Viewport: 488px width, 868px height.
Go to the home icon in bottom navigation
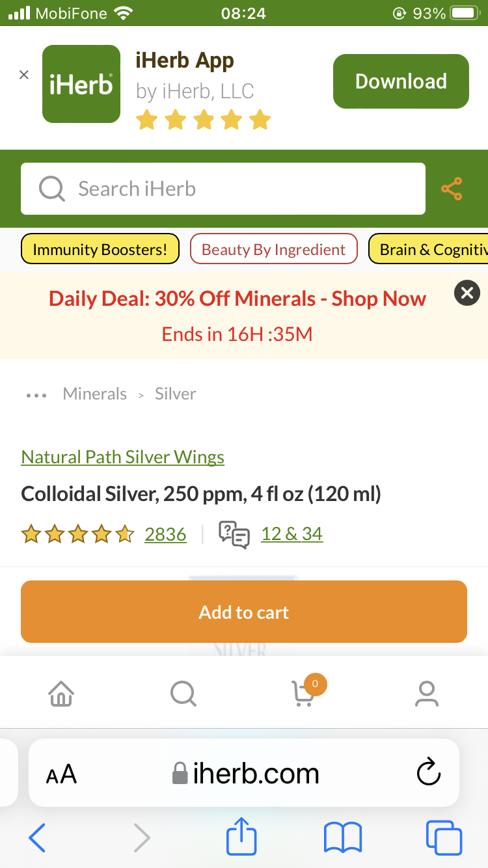[61, 694]
